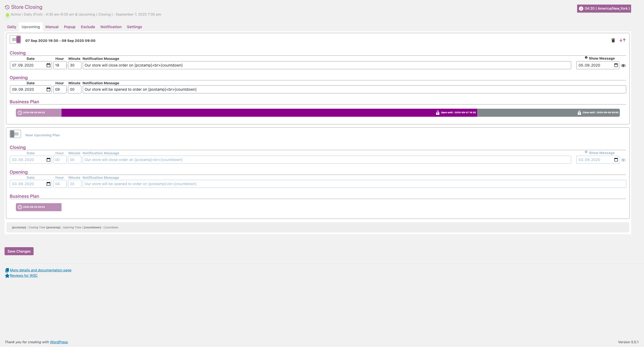Image resolution: width=644 pixels, height=347 pixels.
Task: Toggle the eye icon for the 05.09.2020 show message date
Action: [623, 65]
